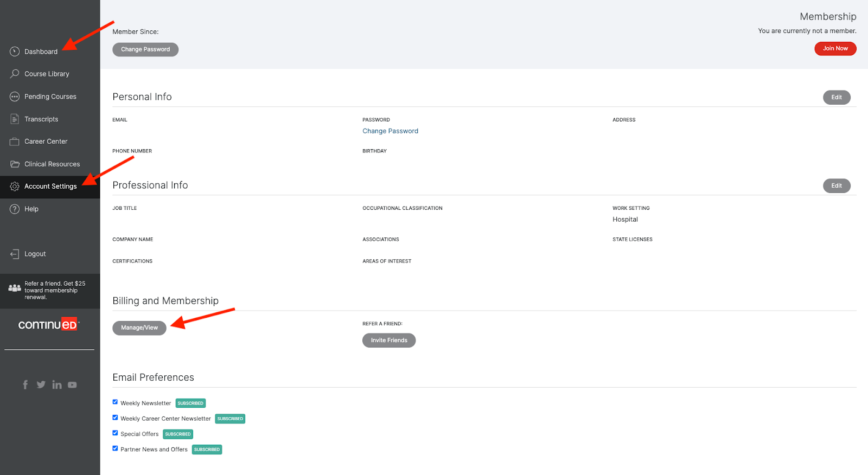This screenshot has width=868, height=475.
Task: Click the Account Settings gear icon
Action: pyautogui.click(x=15, y=187)
